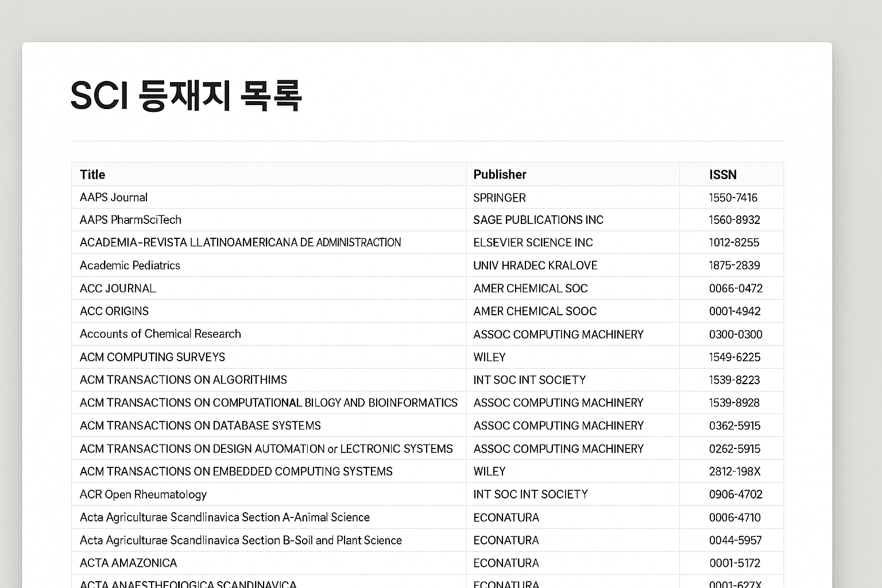Click ISSN 1560-8932
882x588 pixels.
tap(734, 220)
